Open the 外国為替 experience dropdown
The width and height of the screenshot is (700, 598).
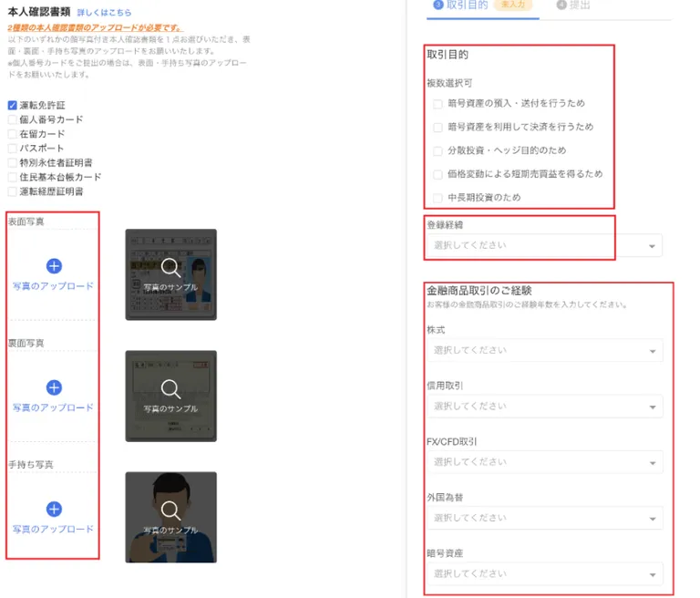pyautogui.click(x=545, y=518)
